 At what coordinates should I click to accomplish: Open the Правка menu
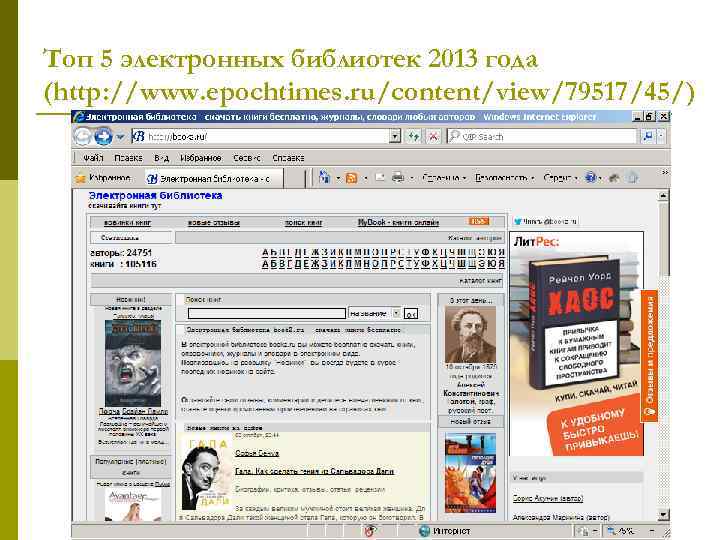tap(128, 158)
